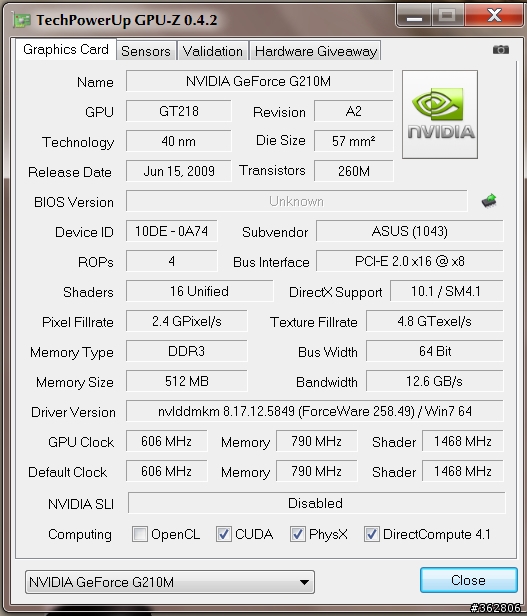Click the GPU Clock field 606 MHz
This screenshot has height=616, width=527.
click(x=167, y=441)
